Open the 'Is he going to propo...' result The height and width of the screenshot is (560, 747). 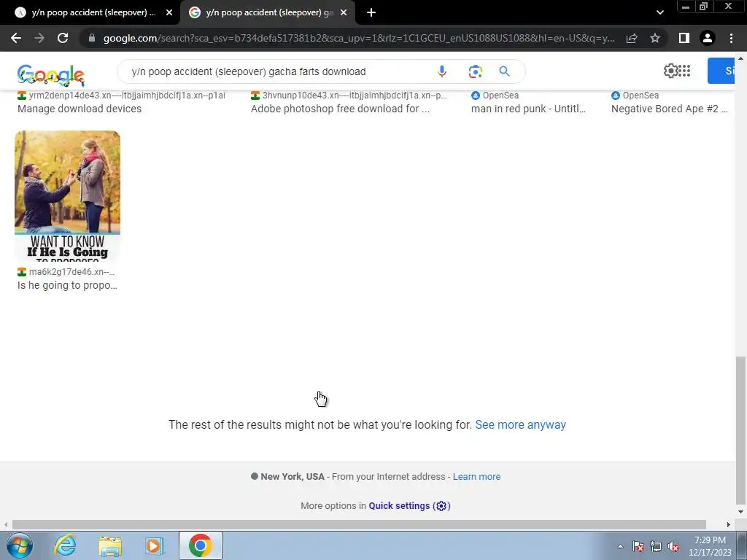67,285
